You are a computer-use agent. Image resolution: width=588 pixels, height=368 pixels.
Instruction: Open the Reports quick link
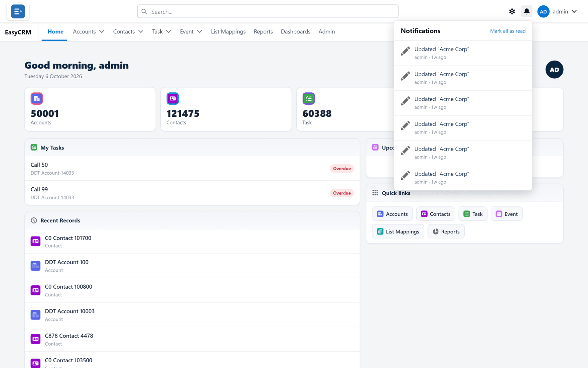click(x=446, y=232)
